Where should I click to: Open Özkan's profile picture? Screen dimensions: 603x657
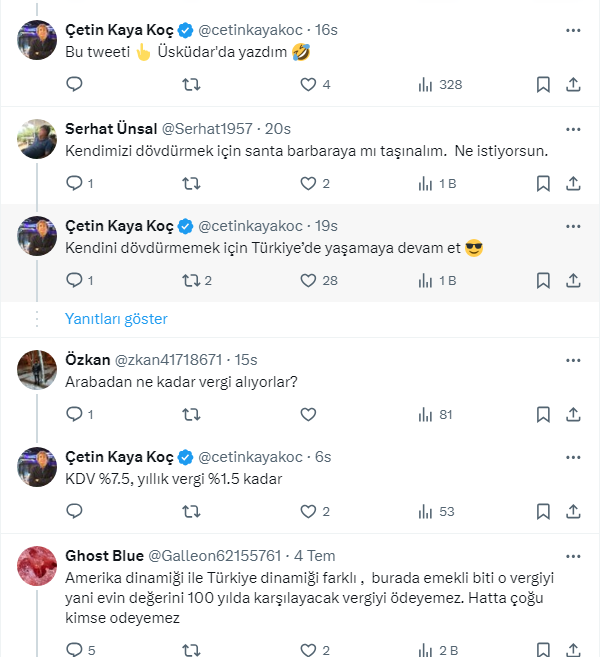tap(37, 370)
